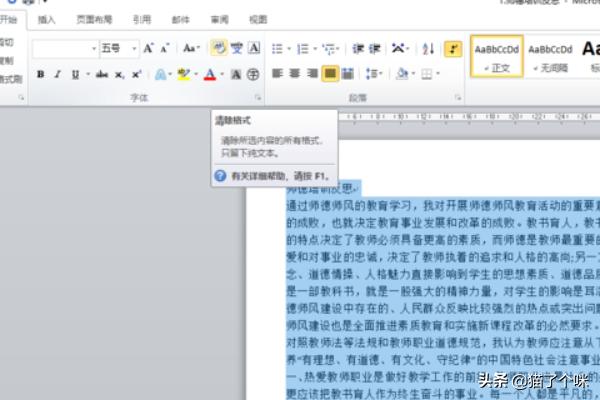Toggle Justify alignment button
The width and height of the screenshot is (600, 400).
click(330, 73)
